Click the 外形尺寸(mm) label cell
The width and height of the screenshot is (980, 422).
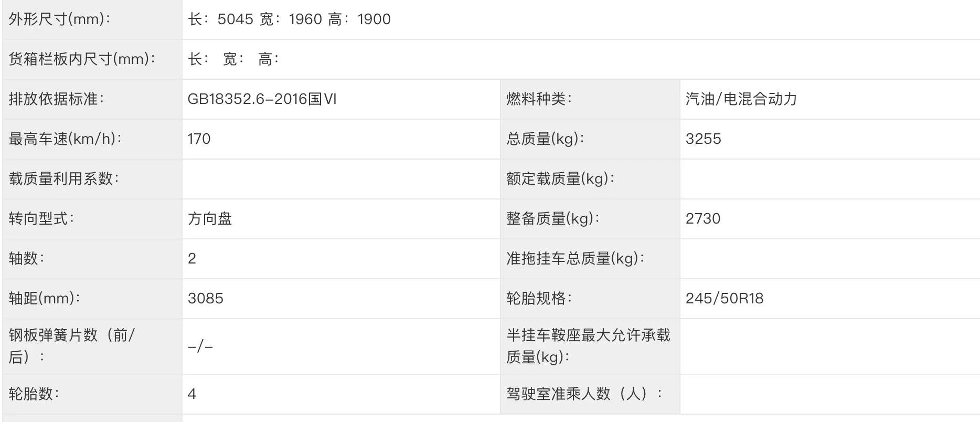pos(92,19)
